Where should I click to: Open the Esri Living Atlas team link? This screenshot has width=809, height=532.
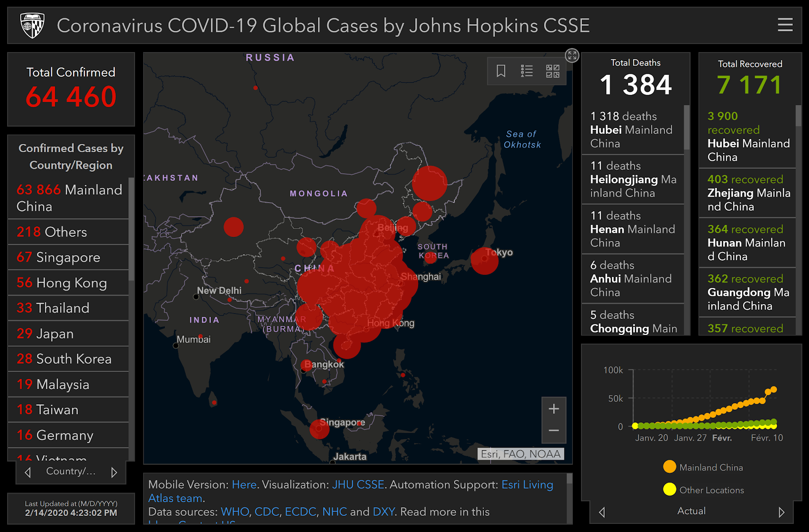351,491
